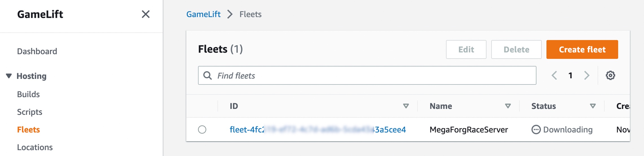
Task: Click the GameLift breadcrumb link
Action: [203, 14]
